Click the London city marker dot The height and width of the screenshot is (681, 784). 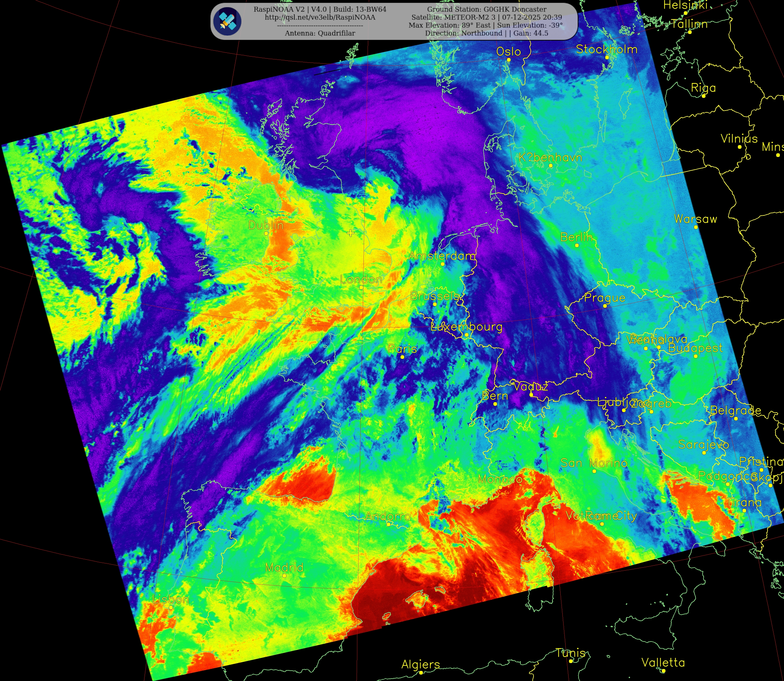pyautogui.click(x=361, y=288)
